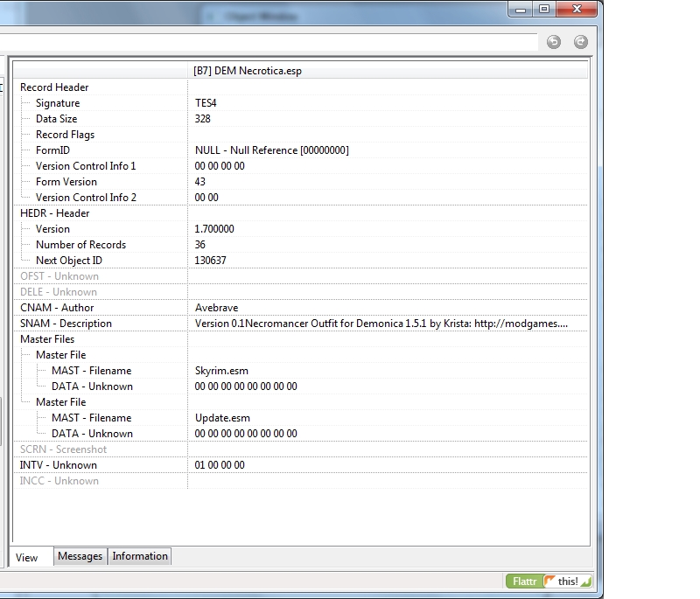Click the Update.esm filename value
The height and width of the screenshot is (599, 700).
click(x=222, y=418)
